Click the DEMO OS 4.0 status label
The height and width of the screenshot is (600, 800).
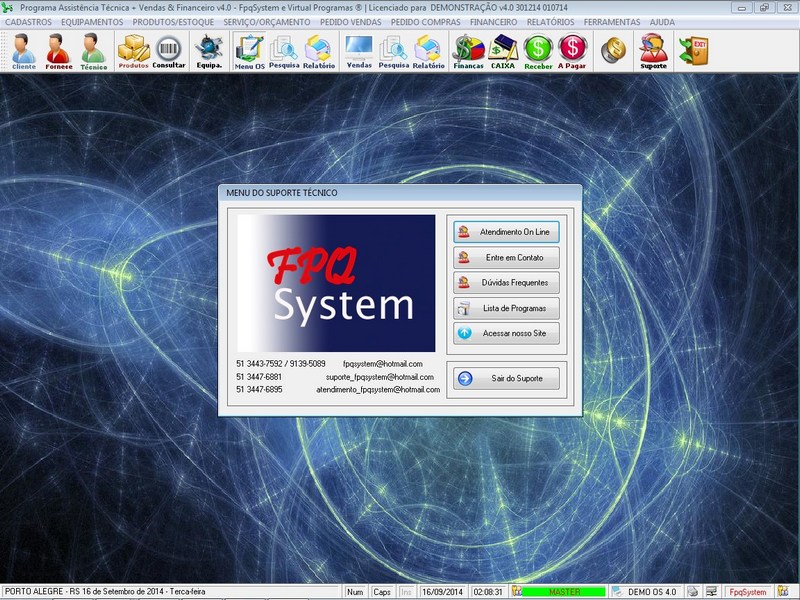coord(652,592)
